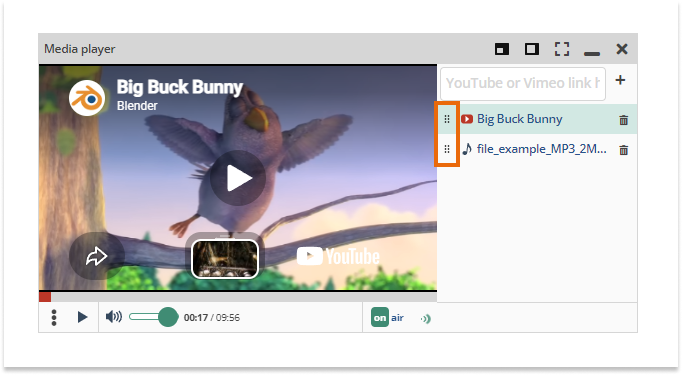682x375 pixels.
Task: Open the Blender channel logo
Action: tap(87, 98)
